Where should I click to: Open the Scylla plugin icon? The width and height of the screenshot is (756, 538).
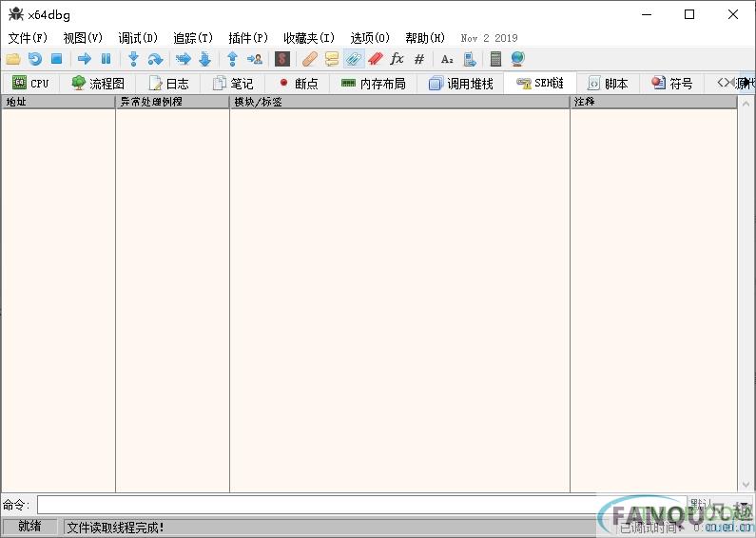coord(282,59)
